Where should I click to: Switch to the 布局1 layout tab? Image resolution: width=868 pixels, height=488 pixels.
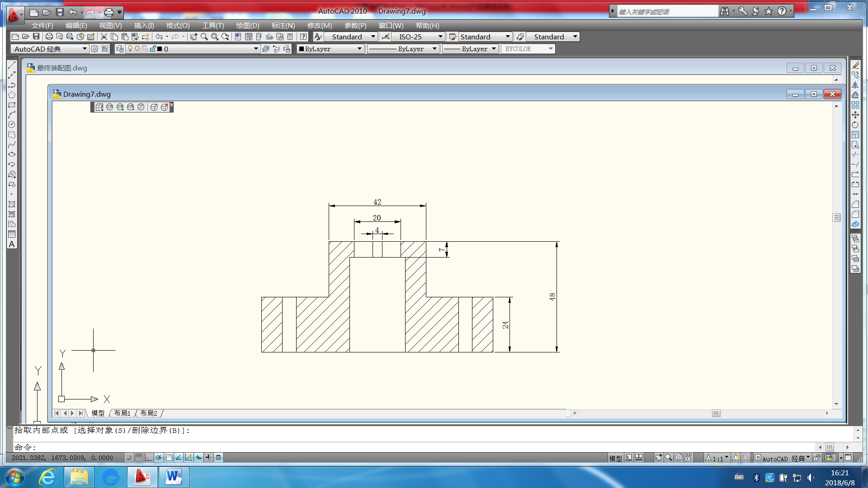click(x=122, y=413)
